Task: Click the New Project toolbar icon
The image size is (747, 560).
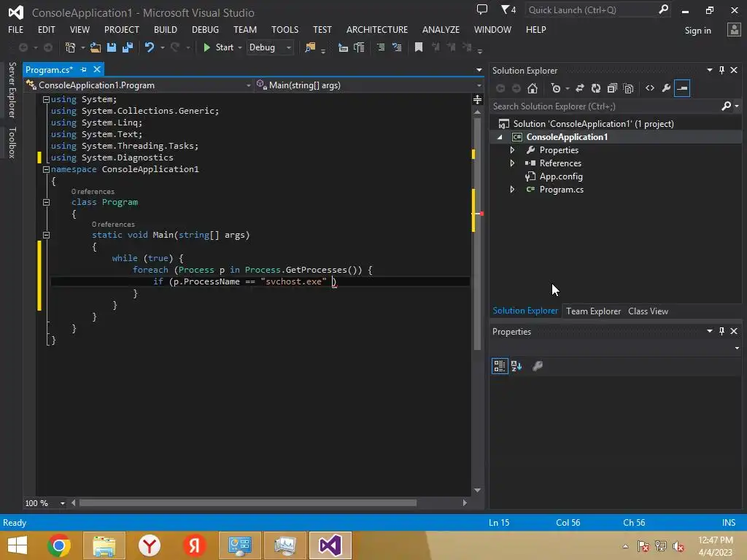Action: pos(71,47)
